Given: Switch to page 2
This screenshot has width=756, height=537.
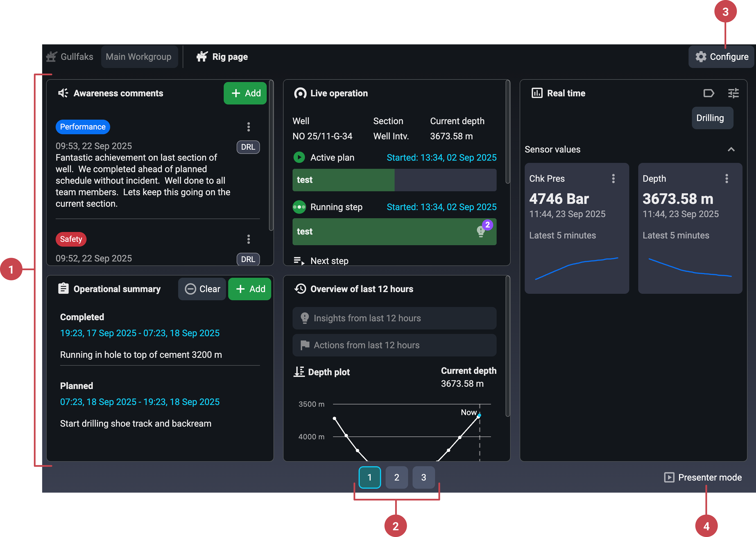Looking at the screenshot, I should pyautogui.click(x=396, y=477).
